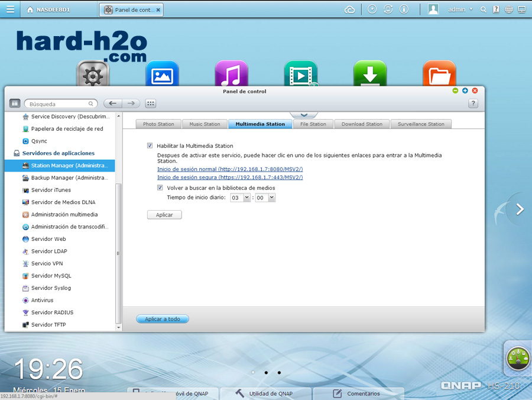532x400 pixels.
Task: Open the search magnifier in the top bar
Action: tap(483, 10)
